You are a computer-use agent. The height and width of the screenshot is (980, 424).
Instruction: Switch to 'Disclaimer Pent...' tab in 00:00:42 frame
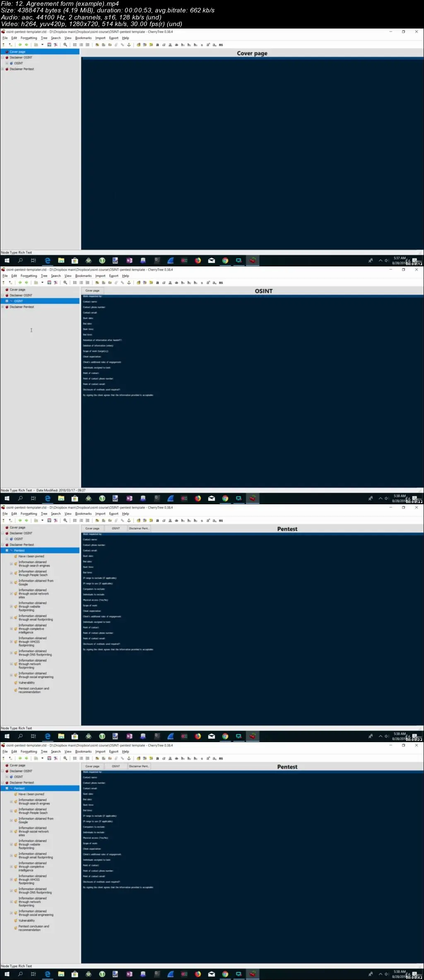tap(139, 766)
